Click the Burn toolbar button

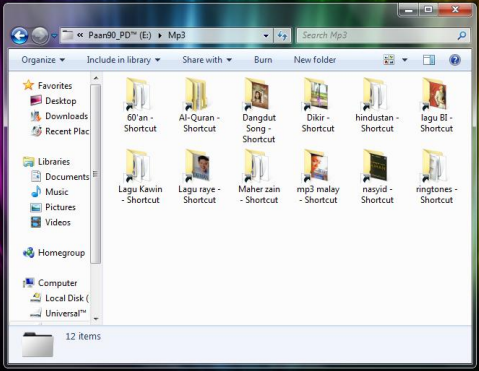[263, 60]
